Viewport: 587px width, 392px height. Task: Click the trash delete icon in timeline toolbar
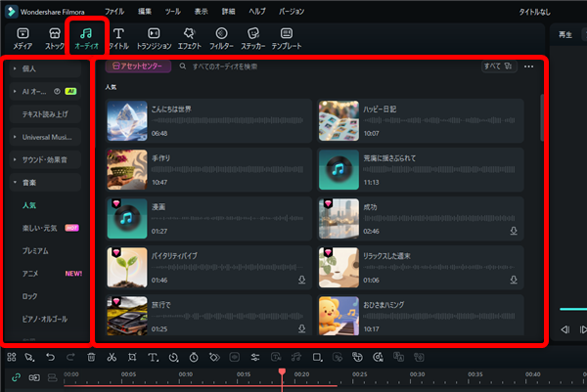91,357
